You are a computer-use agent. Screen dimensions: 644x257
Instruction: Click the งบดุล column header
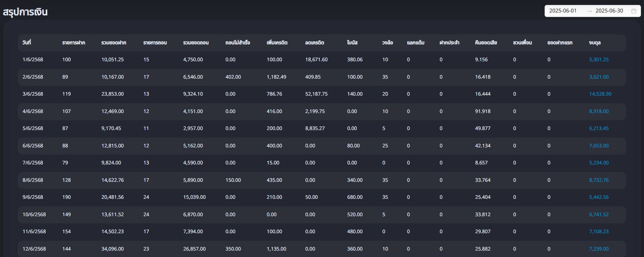tap(594, 43)
